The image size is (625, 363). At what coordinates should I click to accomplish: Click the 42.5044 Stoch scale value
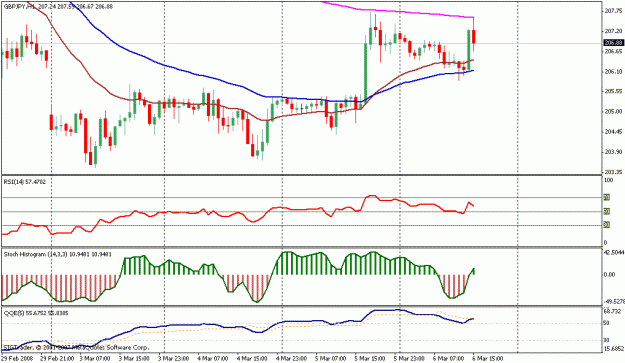[614, 253]
